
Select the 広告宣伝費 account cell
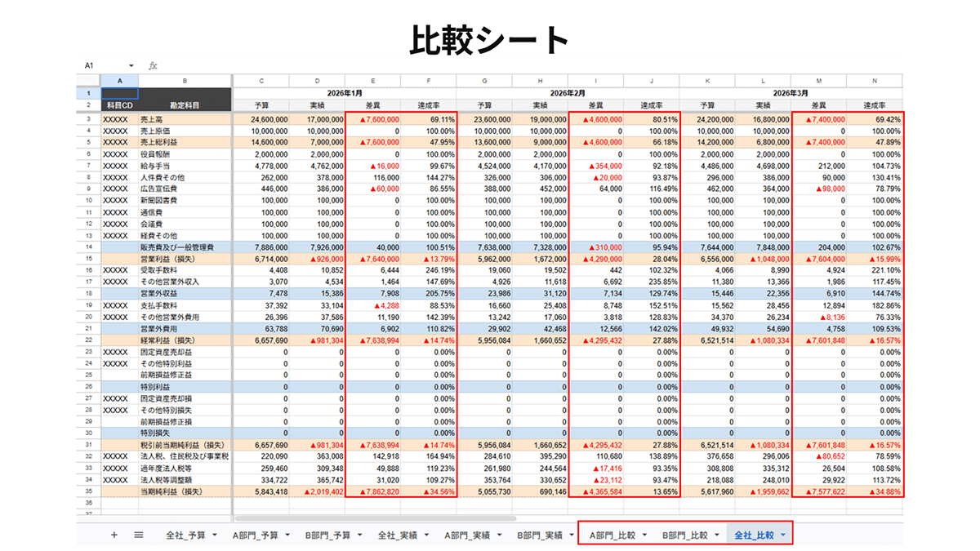point(185,188)
